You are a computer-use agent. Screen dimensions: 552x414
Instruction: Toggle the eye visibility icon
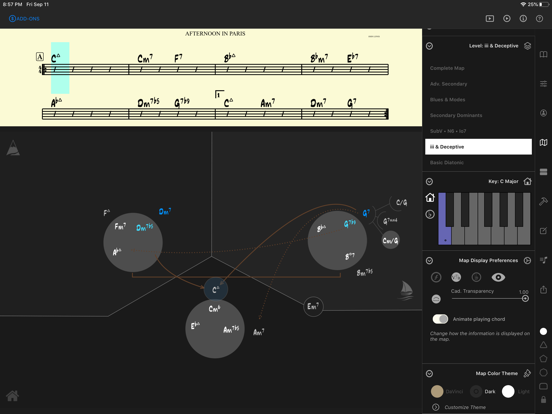point(498,277)
